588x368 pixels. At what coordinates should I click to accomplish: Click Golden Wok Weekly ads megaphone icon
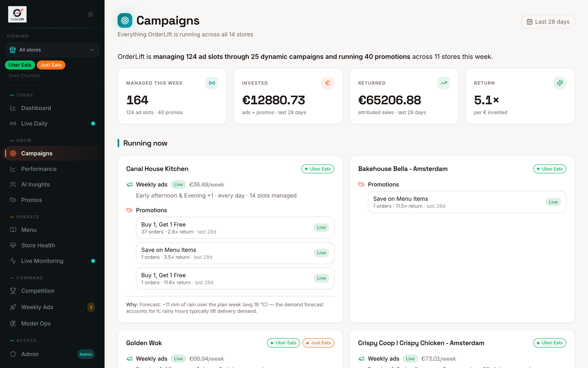pos(129,359)
